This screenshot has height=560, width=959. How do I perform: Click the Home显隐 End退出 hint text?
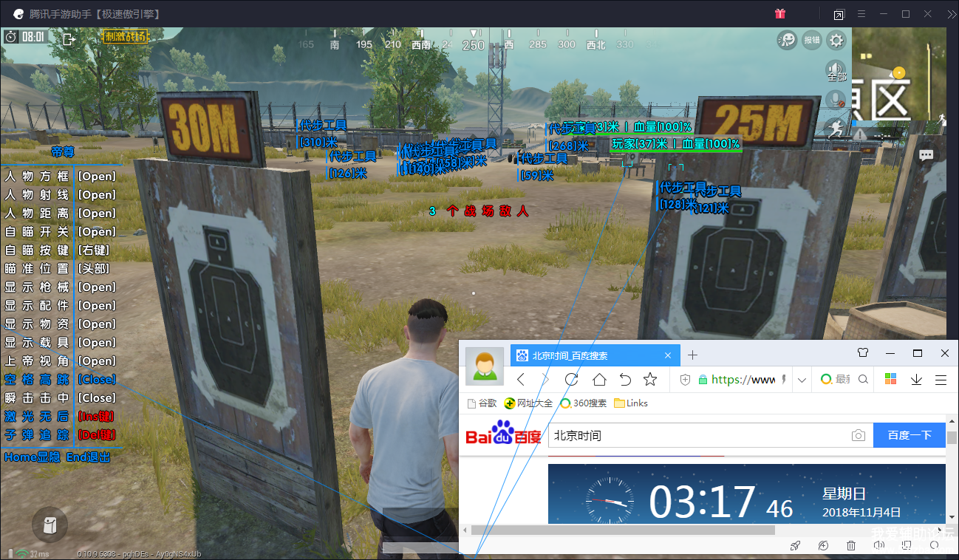coord(58,457)
